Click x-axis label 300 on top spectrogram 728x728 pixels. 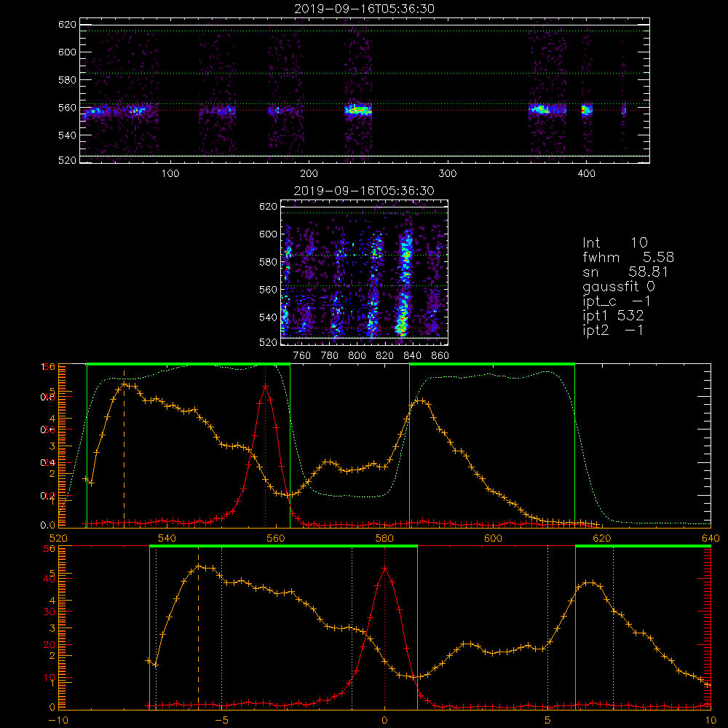[x=448, y=174]
